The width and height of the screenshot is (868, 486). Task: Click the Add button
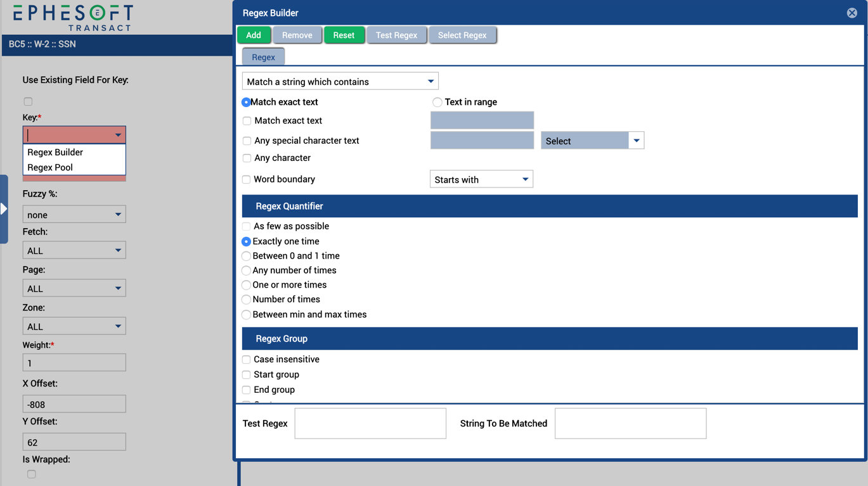pos(254,35)
